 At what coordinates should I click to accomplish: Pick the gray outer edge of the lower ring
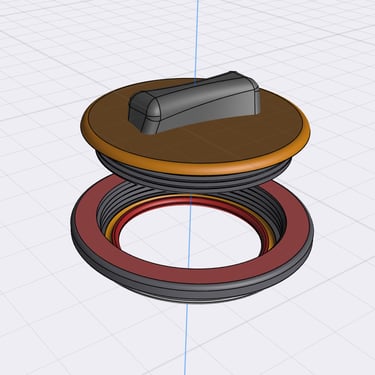(192, 292)
